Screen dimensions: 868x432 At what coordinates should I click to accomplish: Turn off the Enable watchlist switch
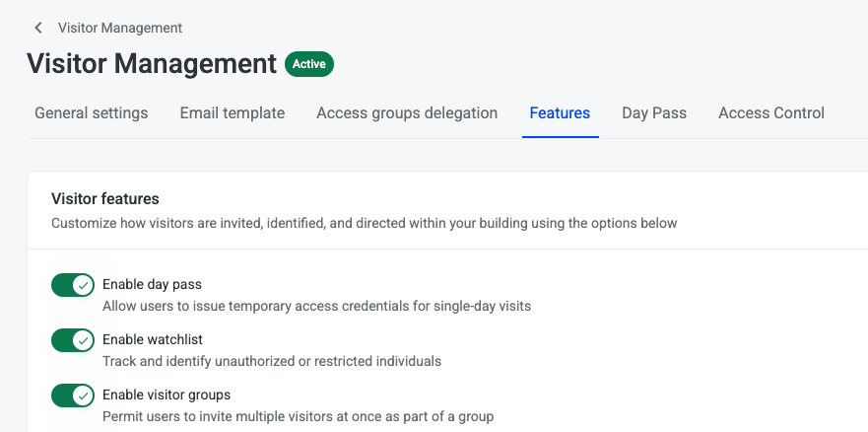(73, 340)
